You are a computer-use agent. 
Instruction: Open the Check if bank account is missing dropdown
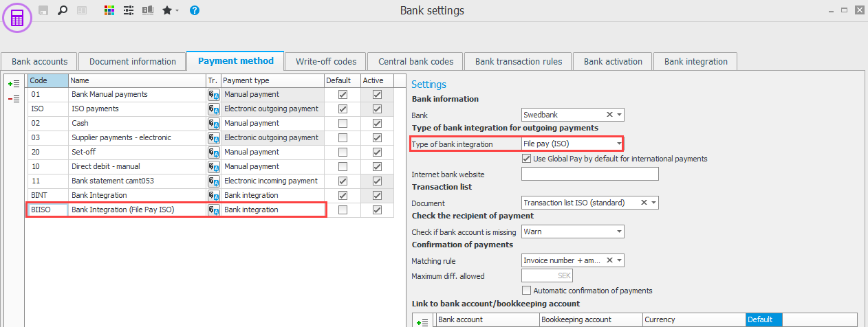pyautogui.click(x=619, y=232)
